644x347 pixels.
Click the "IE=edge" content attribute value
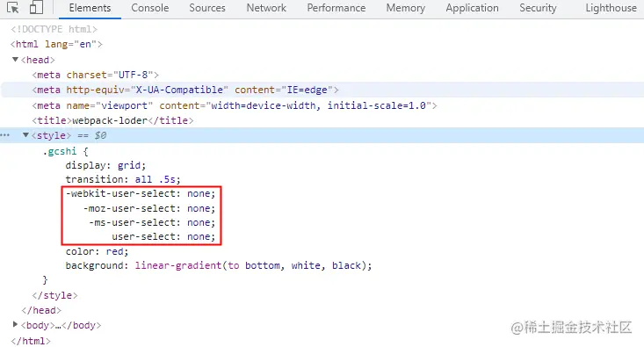click(307, 90)
